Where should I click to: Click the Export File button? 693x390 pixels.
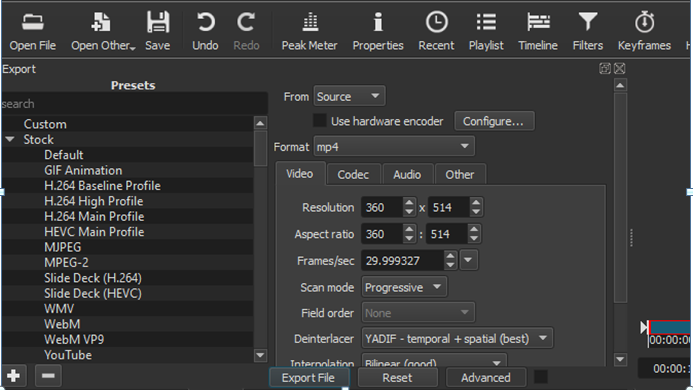tap(308, 378)
